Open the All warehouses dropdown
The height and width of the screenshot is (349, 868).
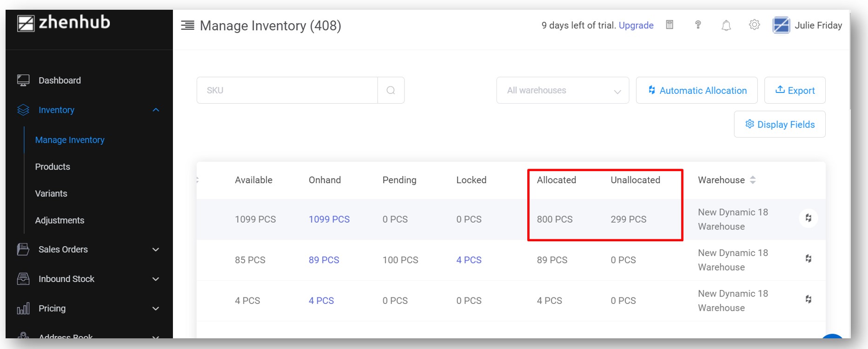point(563,90)
